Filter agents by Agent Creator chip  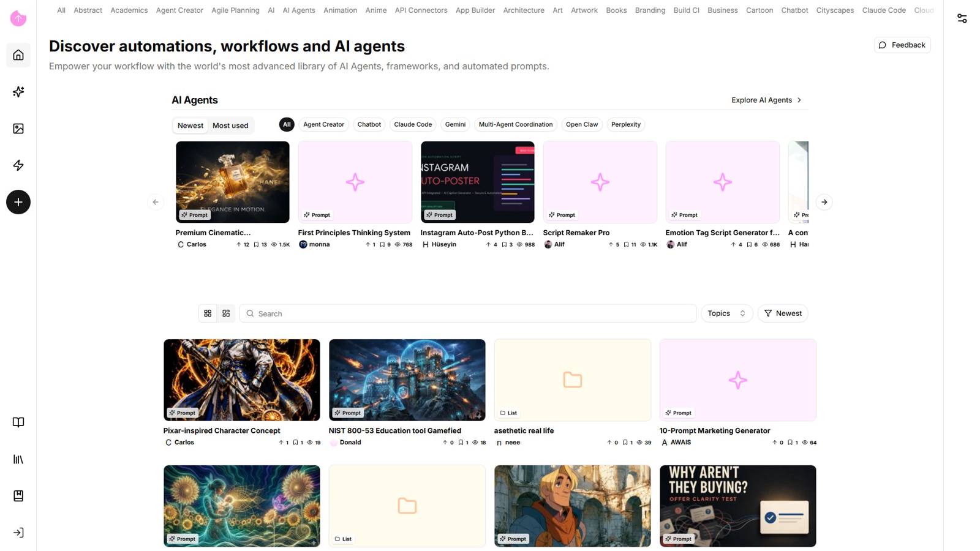(323, 124)
